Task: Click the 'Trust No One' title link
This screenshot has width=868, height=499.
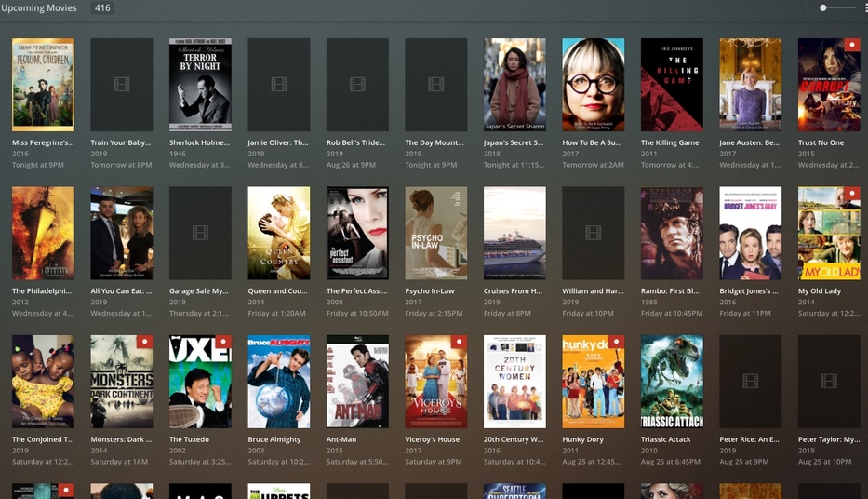Action: coord(821,142)
